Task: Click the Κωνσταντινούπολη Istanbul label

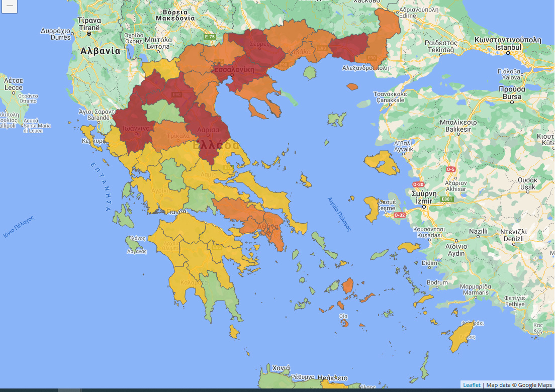Action: click(508, 43)
